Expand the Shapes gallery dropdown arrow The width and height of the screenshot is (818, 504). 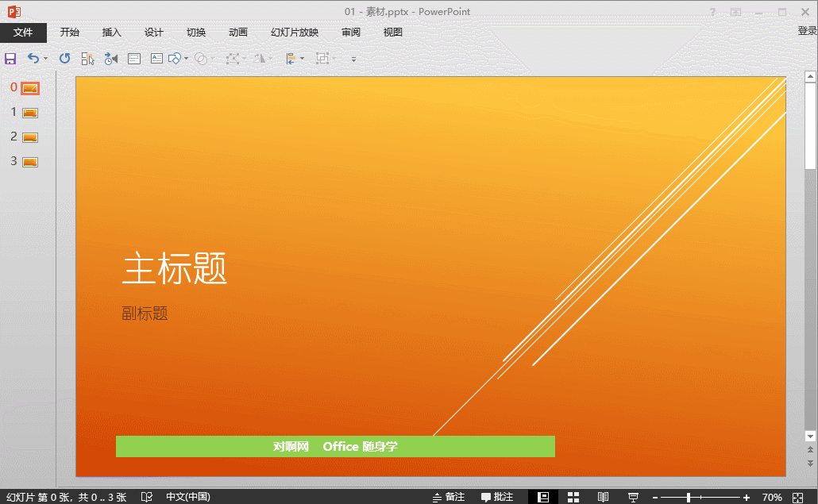[187, 59]
